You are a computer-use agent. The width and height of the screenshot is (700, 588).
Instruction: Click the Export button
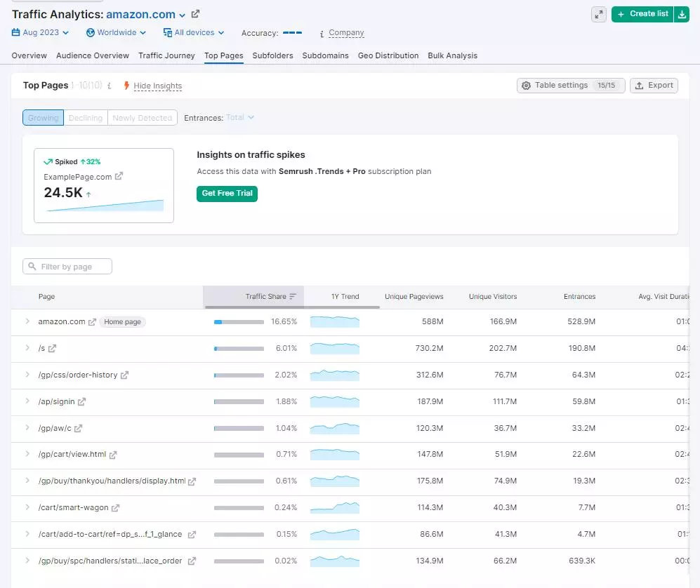[x=654, y=85]
